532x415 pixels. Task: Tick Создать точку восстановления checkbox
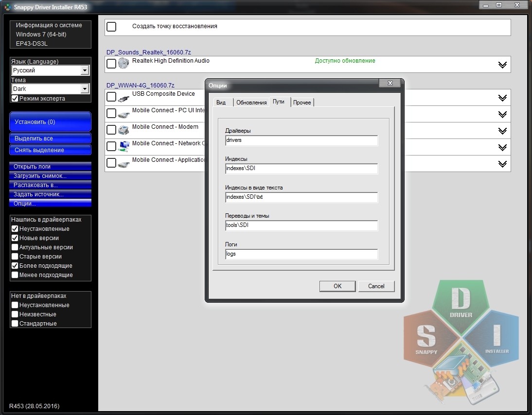111,27
